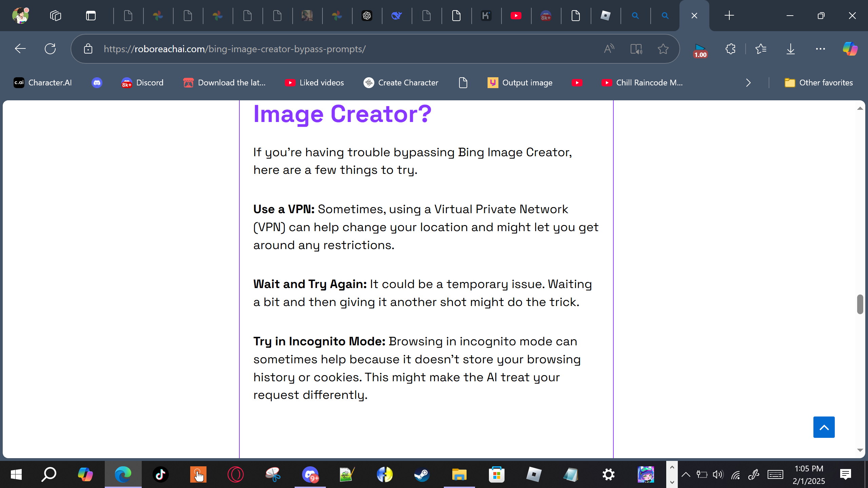Screen dimensions: 868x488
Task: Open Settings and more menu
Action: (820, 49)
